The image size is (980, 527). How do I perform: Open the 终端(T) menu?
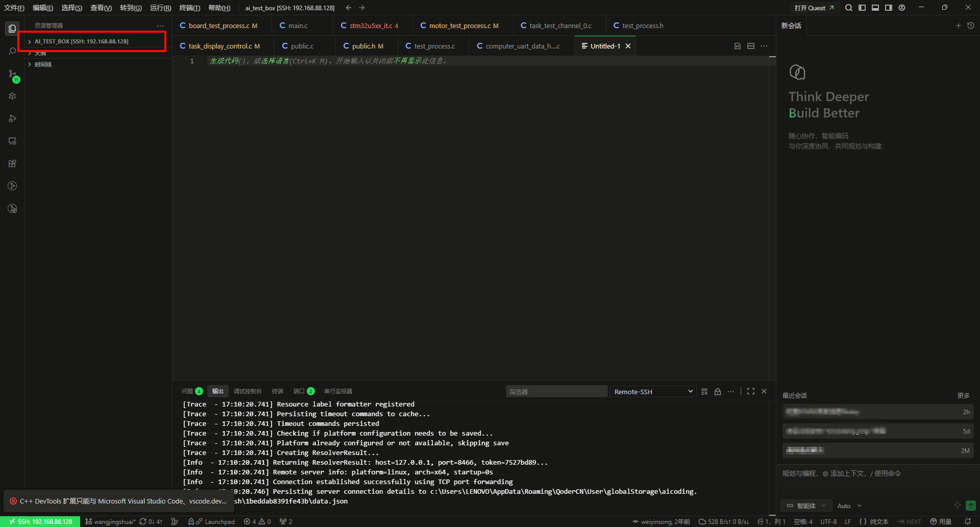coord(190,8)
